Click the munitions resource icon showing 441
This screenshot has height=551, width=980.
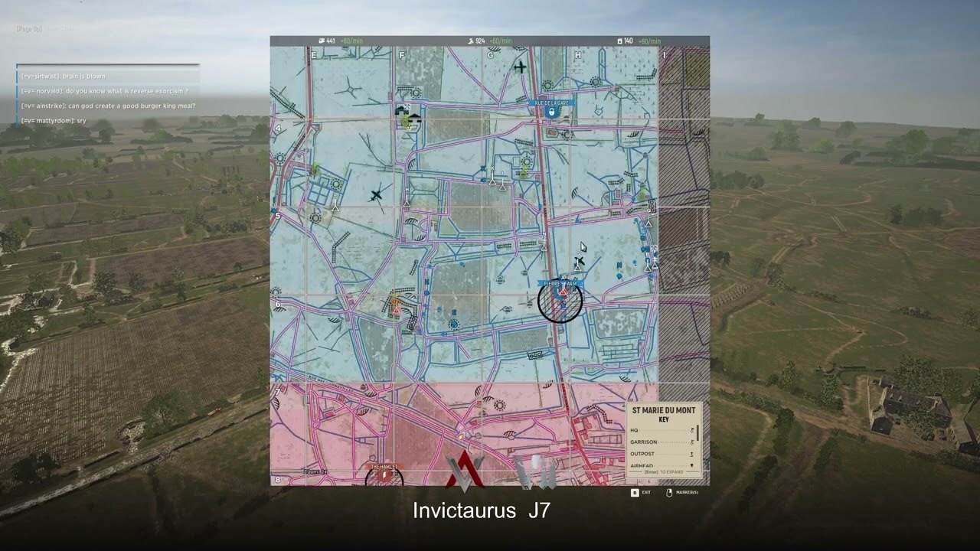322,41
